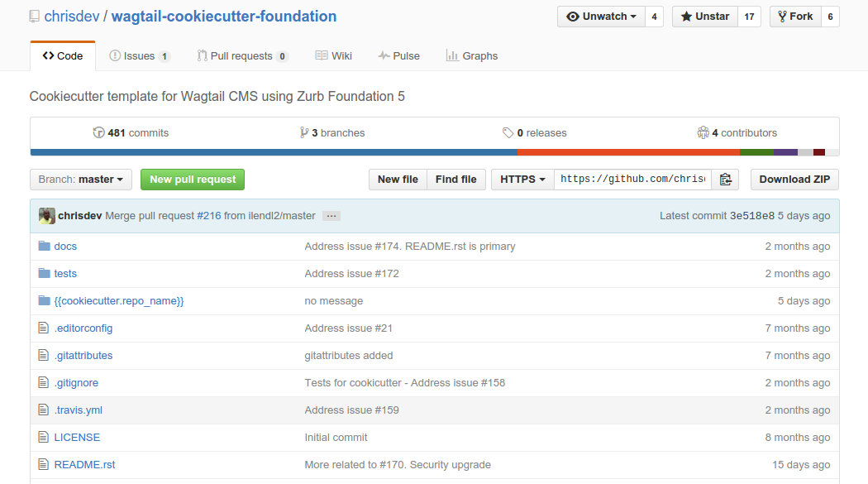Click the README.rst file icon
The image size is (868, 484).
pos(43,464)
